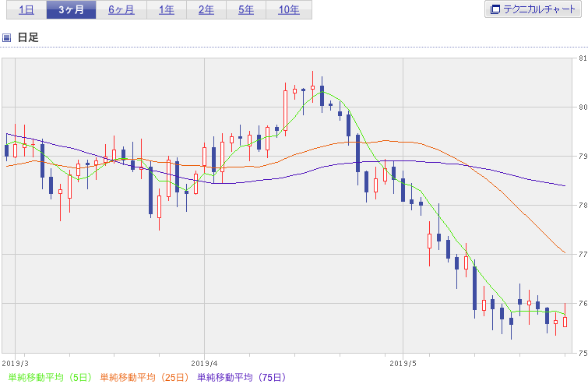
Task: Click the 75 price axis label
Action: coord(583,353)
